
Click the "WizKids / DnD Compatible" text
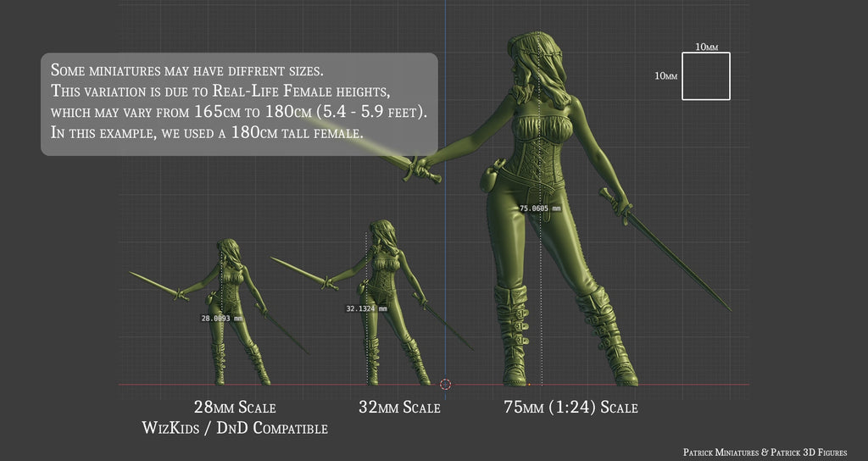pyautogui.click(x=235, y=429)
